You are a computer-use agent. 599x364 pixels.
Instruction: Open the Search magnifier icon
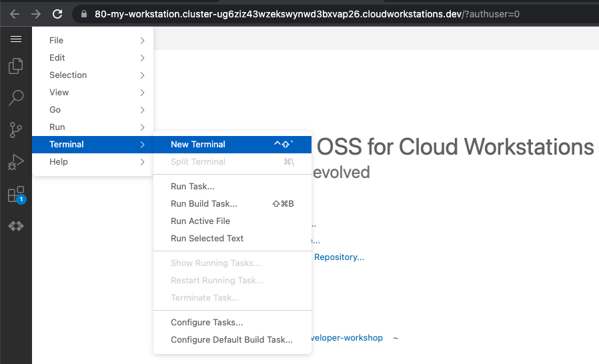(16, 98)
